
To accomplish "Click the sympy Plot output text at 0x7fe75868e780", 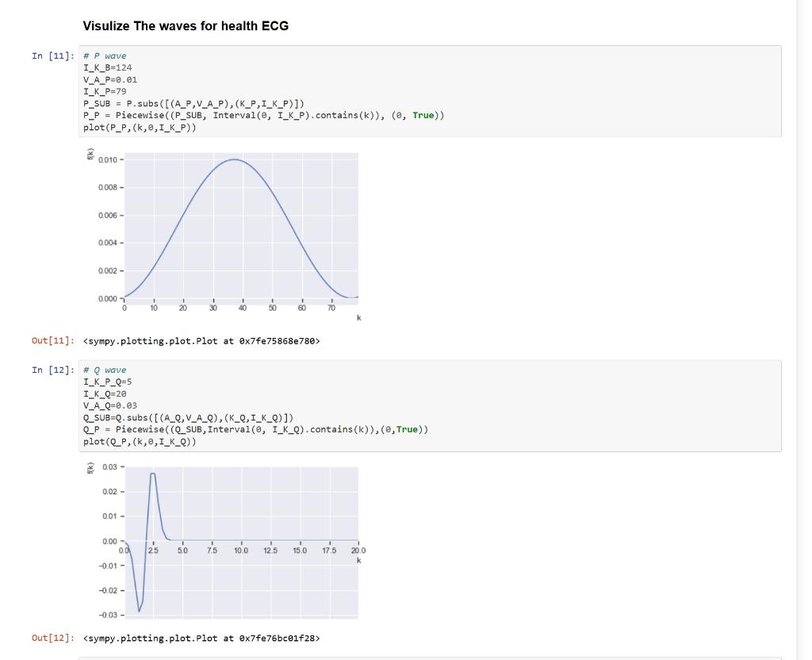I will click(x=201, y=340).
